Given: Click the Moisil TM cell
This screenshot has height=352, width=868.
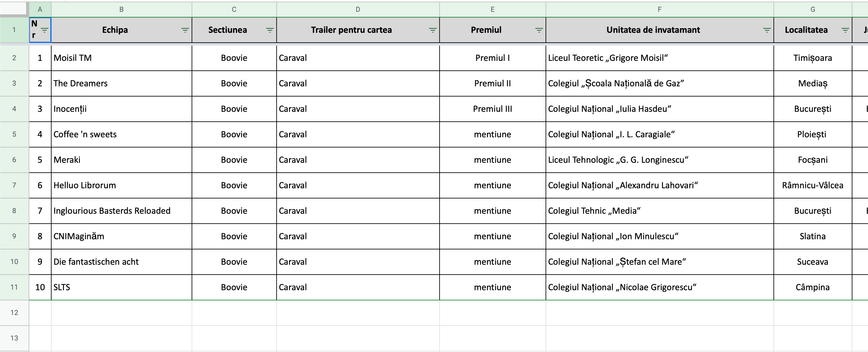Looking at the screenshot, I should (122, 58).
